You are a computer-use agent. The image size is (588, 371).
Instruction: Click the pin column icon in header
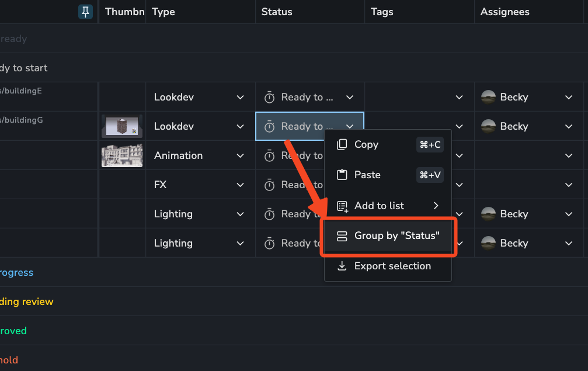85,12
